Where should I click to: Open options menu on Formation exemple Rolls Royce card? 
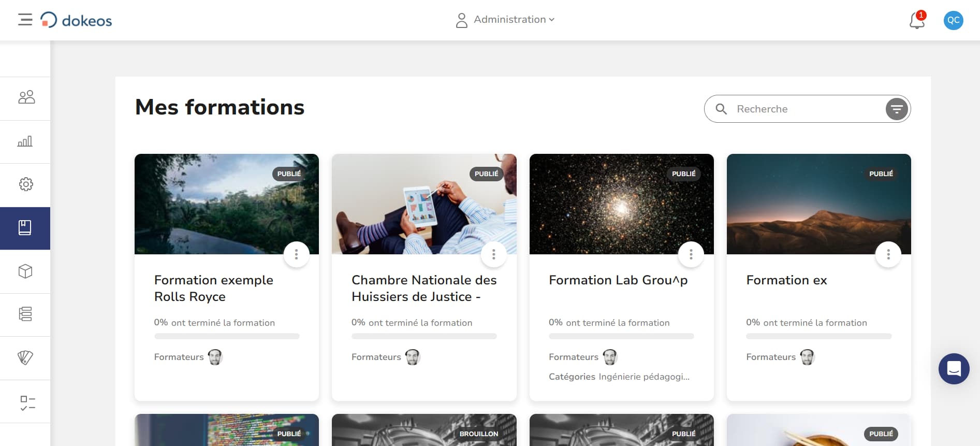tap(296, 254)
